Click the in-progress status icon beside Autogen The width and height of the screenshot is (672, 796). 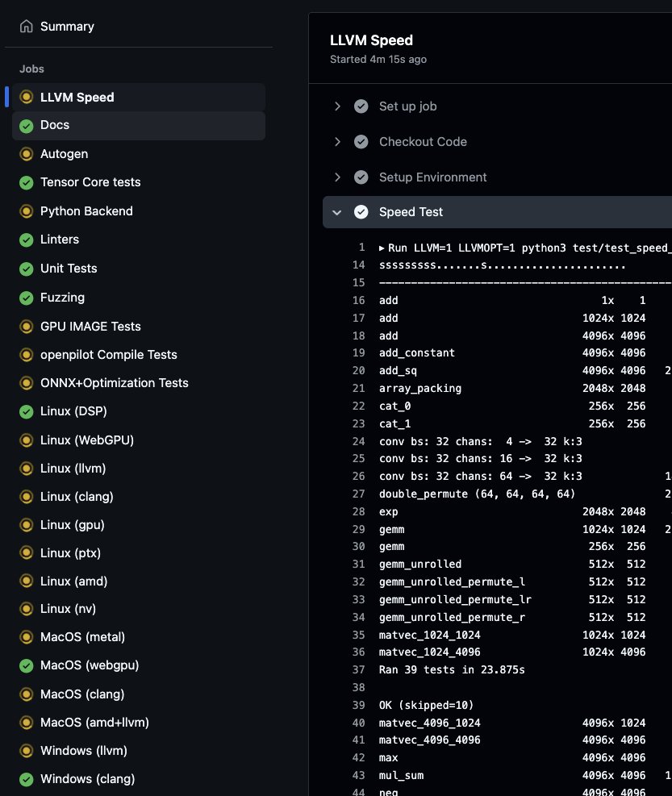pyautogui.click(x=27, y=154)
